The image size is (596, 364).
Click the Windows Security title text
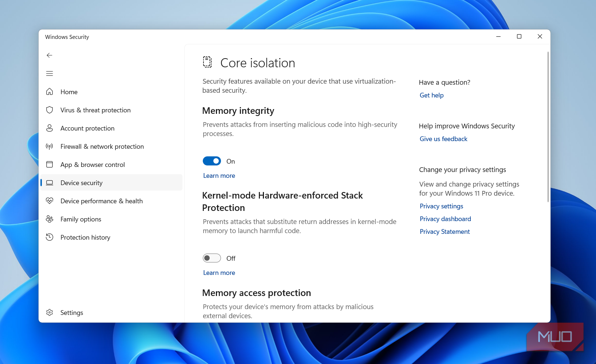pyautogui.click(x=67, y=37)
